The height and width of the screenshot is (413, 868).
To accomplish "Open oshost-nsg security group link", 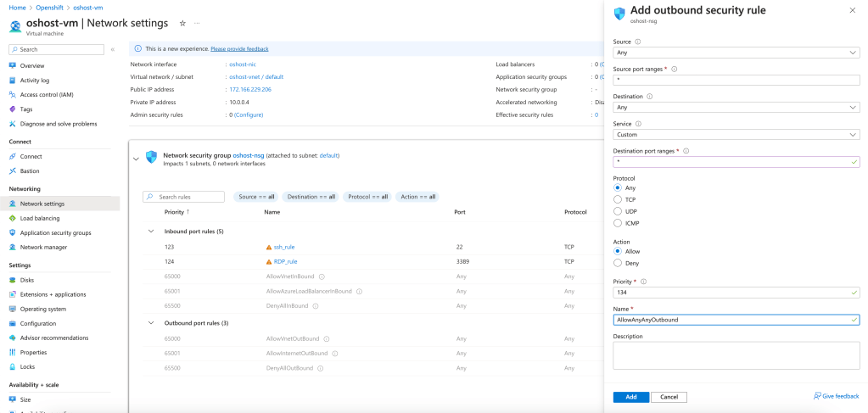I will (249, 155).
